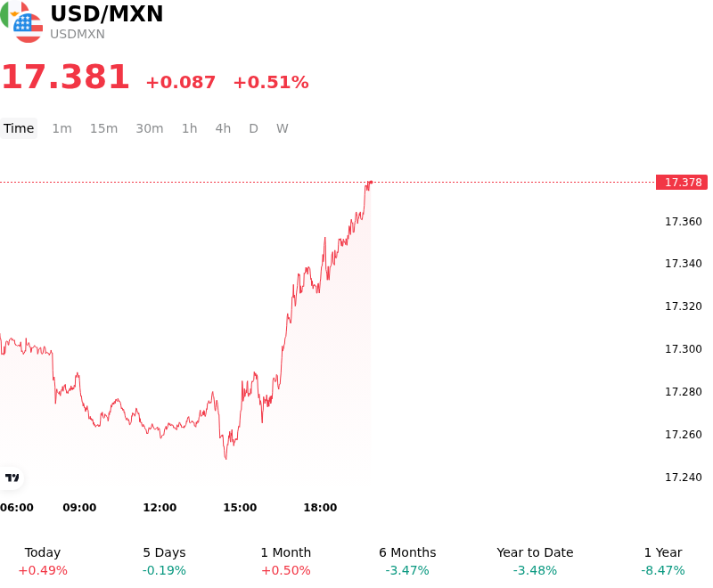Switch to the 1m interval
Viewport: 713px width, 588px height.
61,128
